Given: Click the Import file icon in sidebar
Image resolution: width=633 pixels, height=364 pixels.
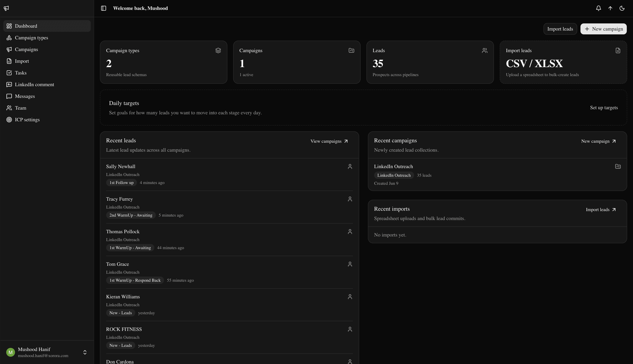Looking at the screenshot, I should 9,61.
